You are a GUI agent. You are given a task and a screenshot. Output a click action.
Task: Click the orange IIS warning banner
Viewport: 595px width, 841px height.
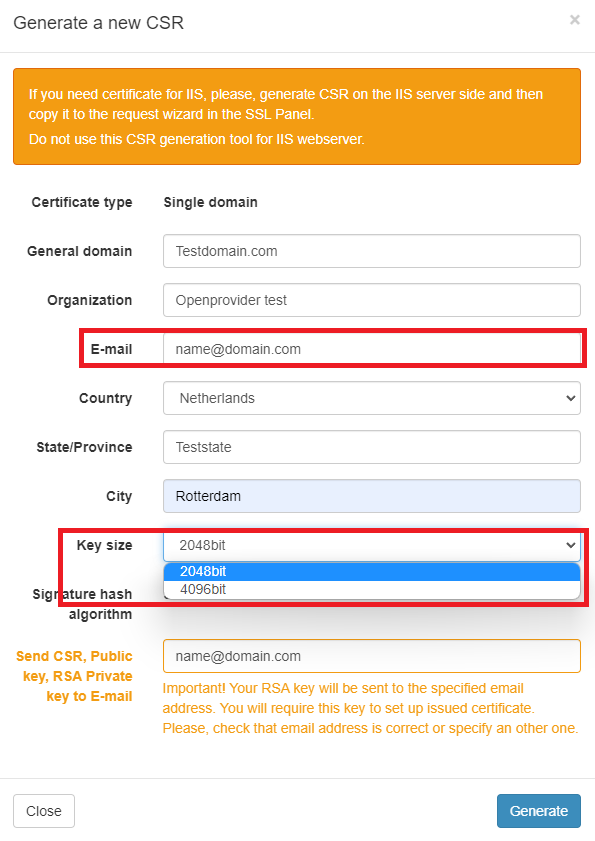pyautogui.click(x=297, y=116)
